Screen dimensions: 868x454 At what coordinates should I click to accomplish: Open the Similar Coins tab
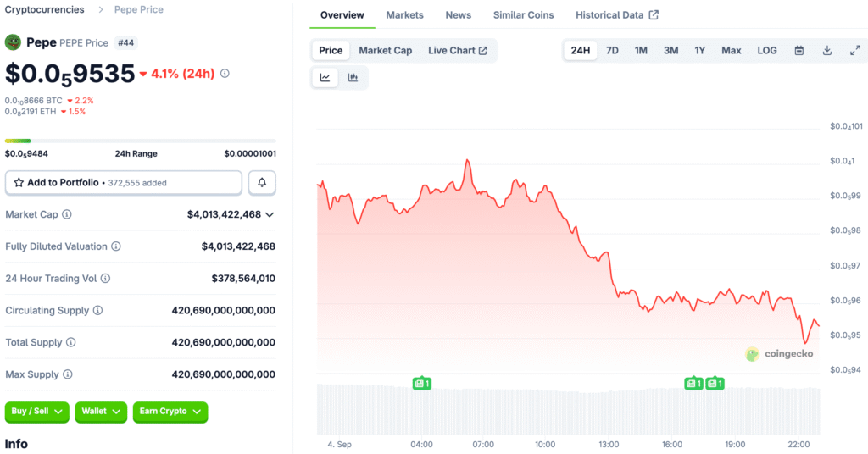523,15
